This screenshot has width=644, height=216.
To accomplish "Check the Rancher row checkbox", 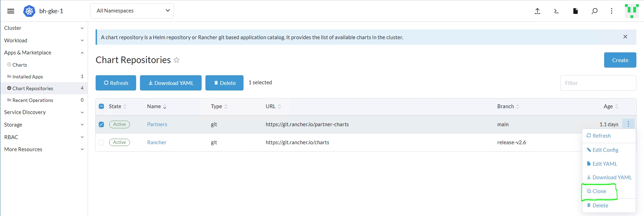I will click(x=102, y=142).
